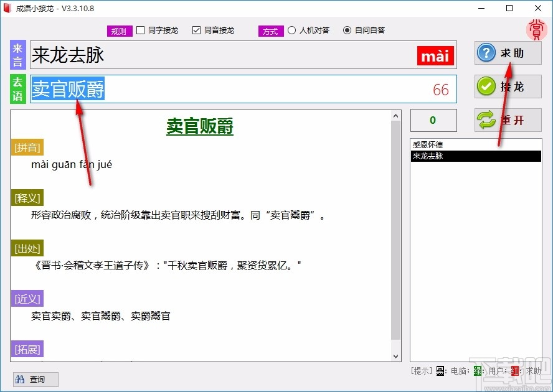Click the olive 释义 label tag
The height and width of the screenshot is (392, 553).
(27, 198)
